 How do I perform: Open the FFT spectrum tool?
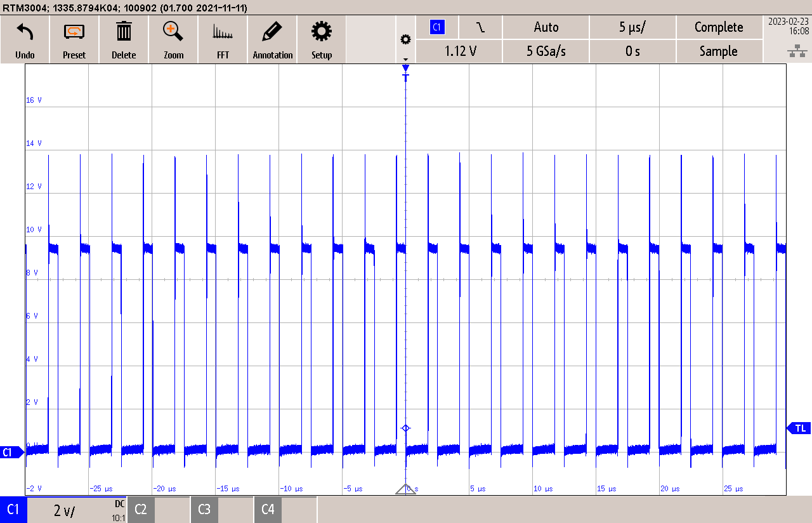click(223, 32)
